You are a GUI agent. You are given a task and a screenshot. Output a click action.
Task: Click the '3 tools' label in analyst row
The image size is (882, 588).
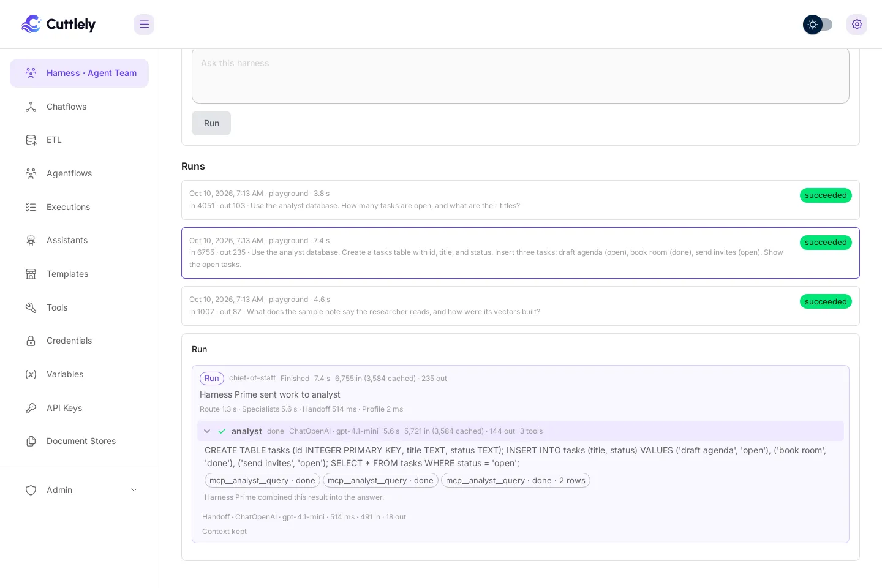[x=531, y=431]
